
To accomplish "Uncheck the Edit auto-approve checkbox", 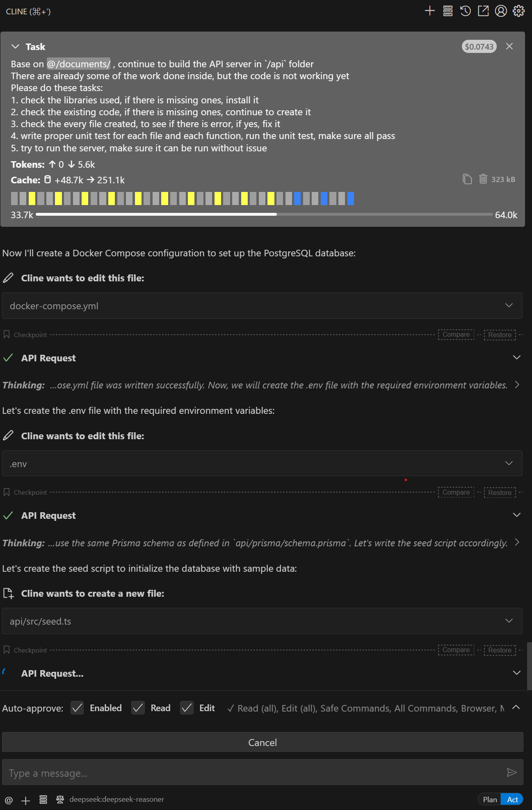I will point(187,708).
